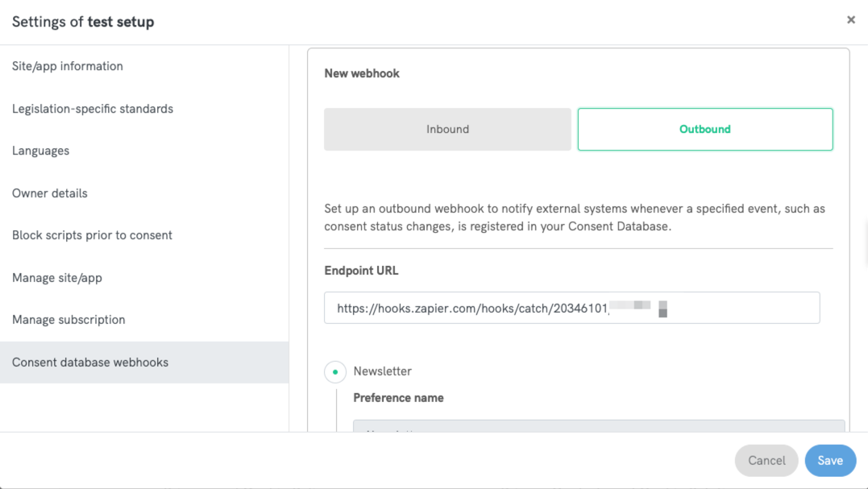Open Legislation-specific standards section
The width and height of the screenshot is (868, 489).
tap(92, 108)
